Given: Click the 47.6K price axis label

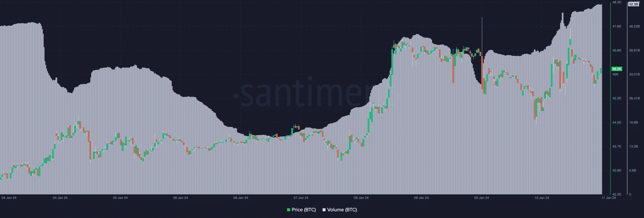Looking at the screenshot, I should click(617, 26).
